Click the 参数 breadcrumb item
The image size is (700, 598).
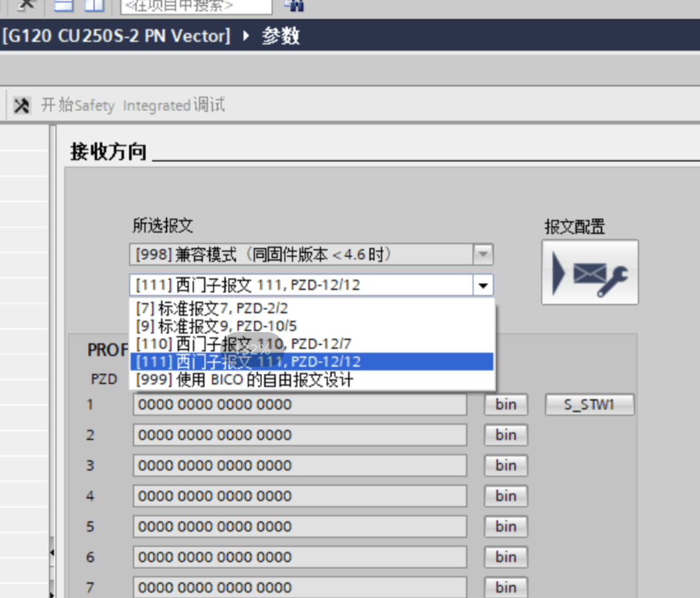(x=281, y=36)
